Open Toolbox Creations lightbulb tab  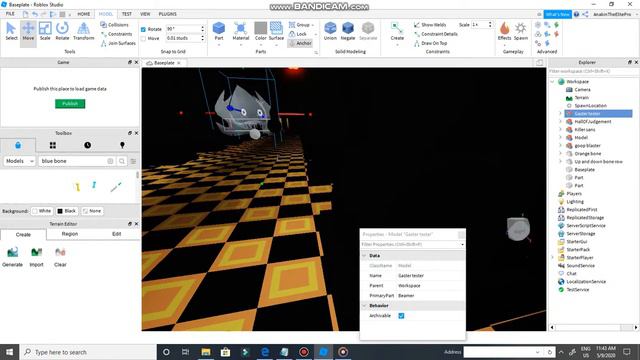coord(122,145)
